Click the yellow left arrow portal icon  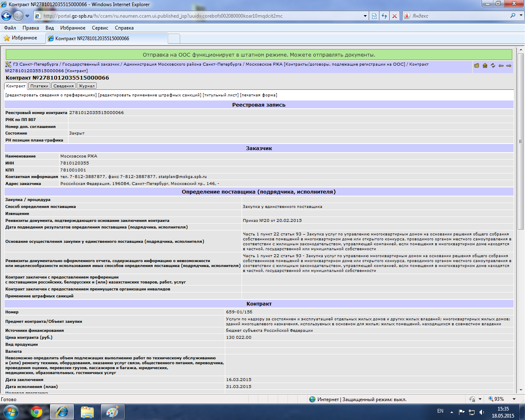(x=501, y=66)
